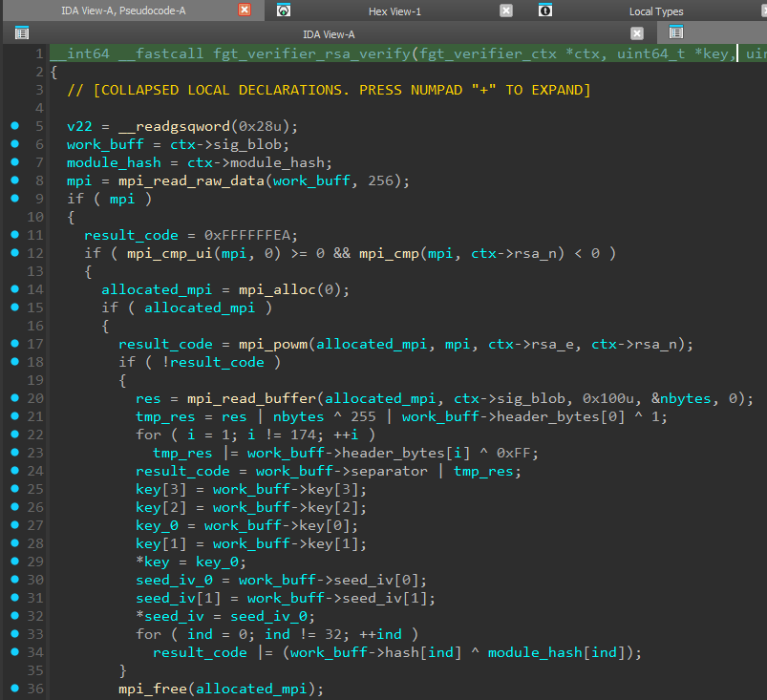This screenshot has width=767, height=700.
Task: Close the inner IDA View-A subtab
Action: point(637,32)
